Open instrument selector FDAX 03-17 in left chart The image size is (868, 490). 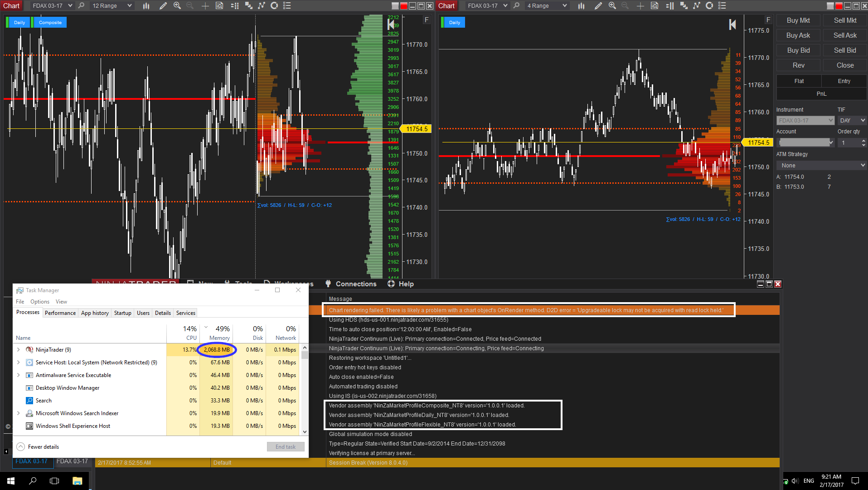click(52, 6)
